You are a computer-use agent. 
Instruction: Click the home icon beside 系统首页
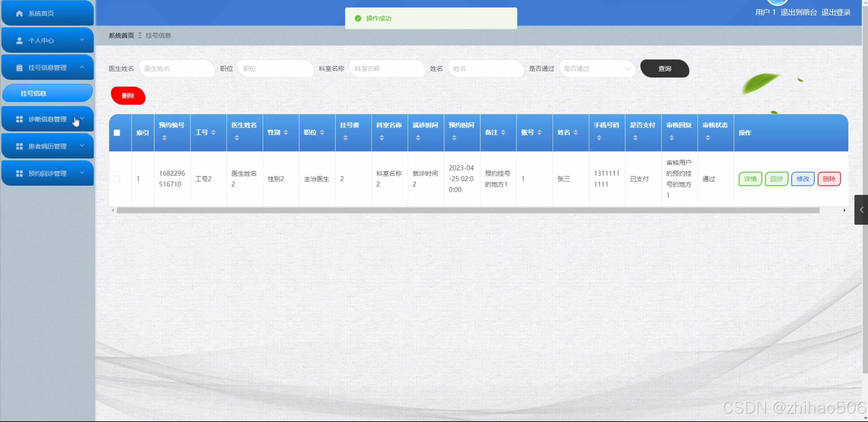click(x=19, y=14)
